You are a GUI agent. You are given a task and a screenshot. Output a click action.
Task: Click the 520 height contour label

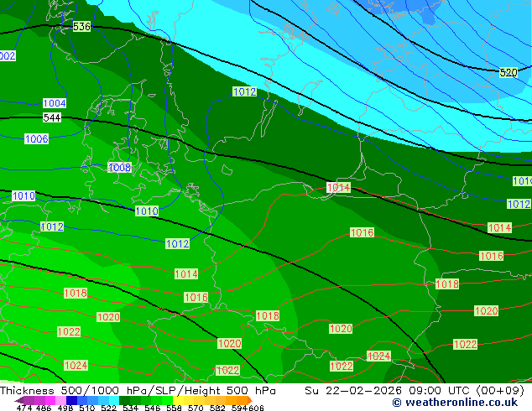[509, 72]
